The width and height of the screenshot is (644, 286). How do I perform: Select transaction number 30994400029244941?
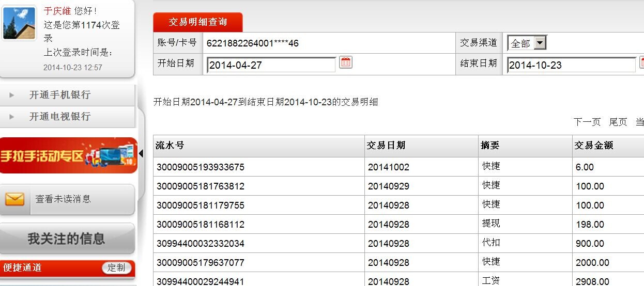201,281
